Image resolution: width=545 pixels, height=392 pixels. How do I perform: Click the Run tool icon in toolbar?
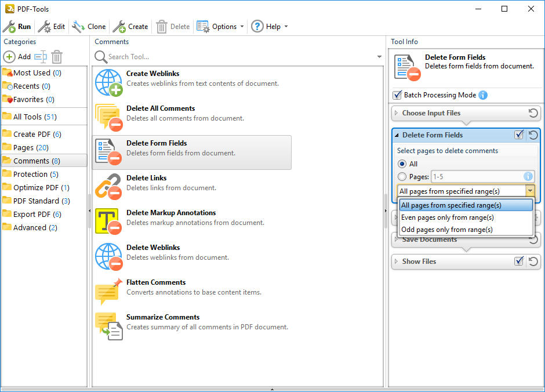[9, 27]
